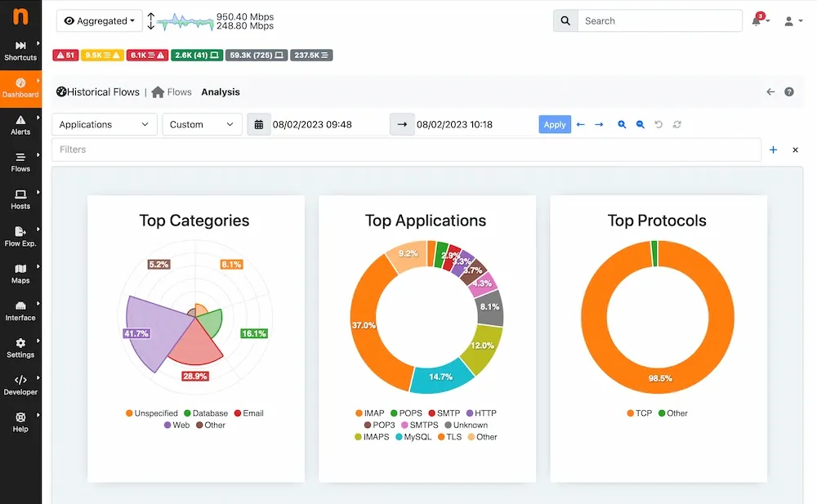
Task: Open the calendar date picker
Action: coord(259,124)
